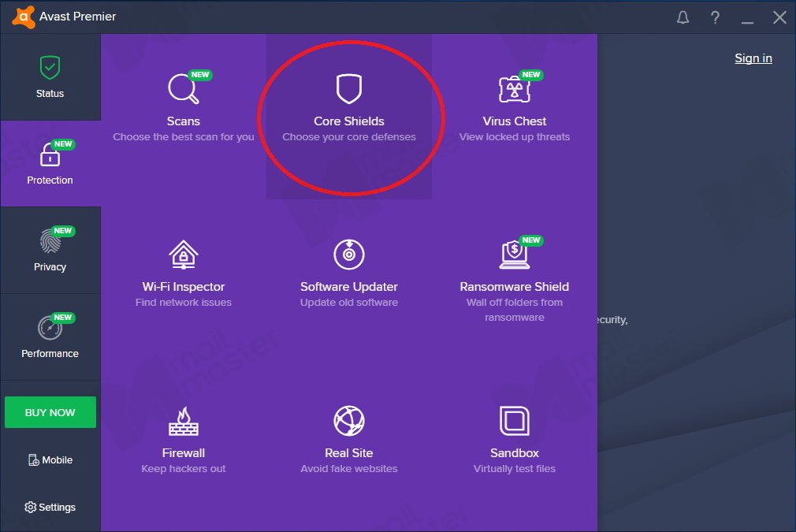Click the Real Site title text
The image size is (796, 532).
click(349, 453)
